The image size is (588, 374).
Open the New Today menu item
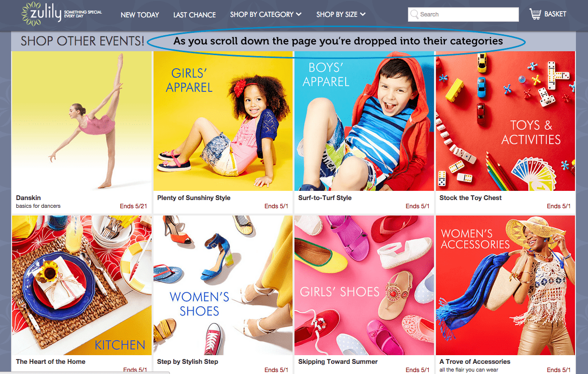click(140, 15)
